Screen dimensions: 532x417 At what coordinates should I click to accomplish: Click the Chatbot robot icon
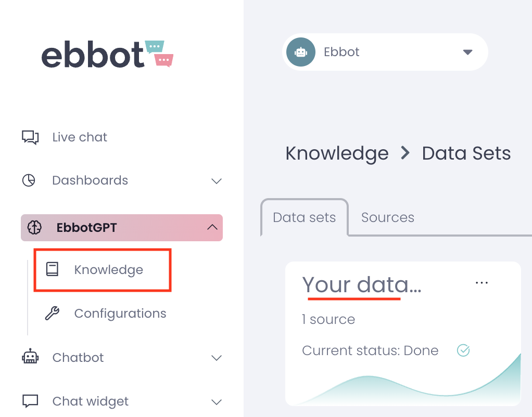30,357
